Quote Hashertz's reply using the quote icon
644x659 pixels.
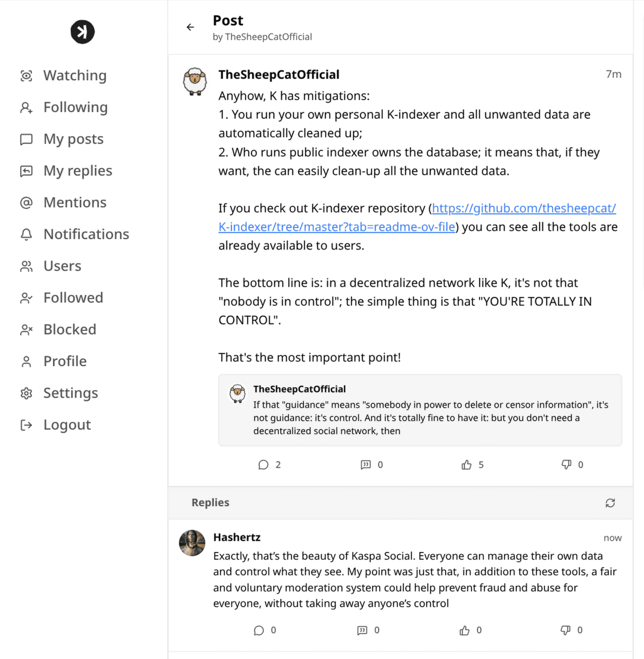[x=362, y=630]
